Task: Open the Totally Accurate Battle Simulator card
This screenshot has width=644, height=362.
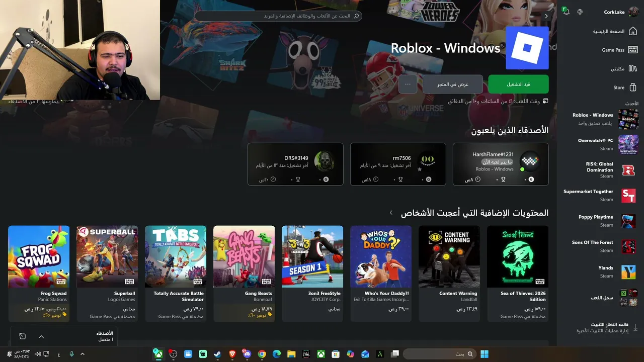Action: [x=176, y=273]
